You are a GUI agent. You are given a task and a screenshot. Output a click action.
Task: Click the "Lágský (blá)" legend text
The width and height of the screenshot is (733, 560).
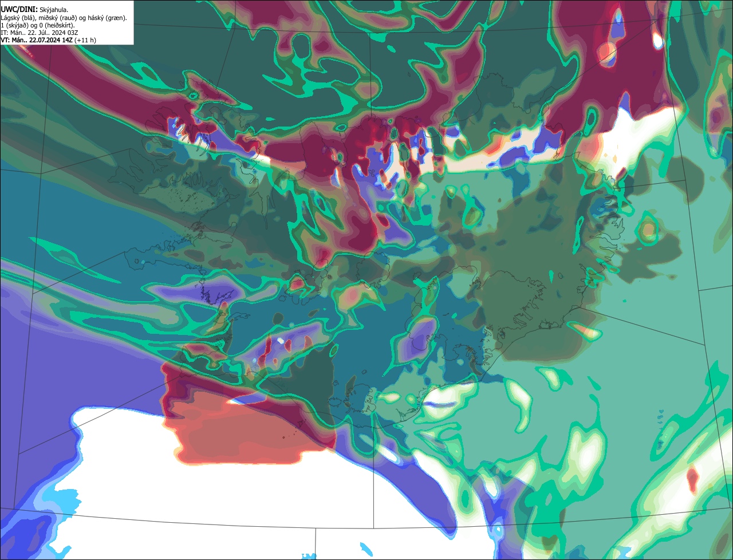pyautogui.click(x=18, y=18)
